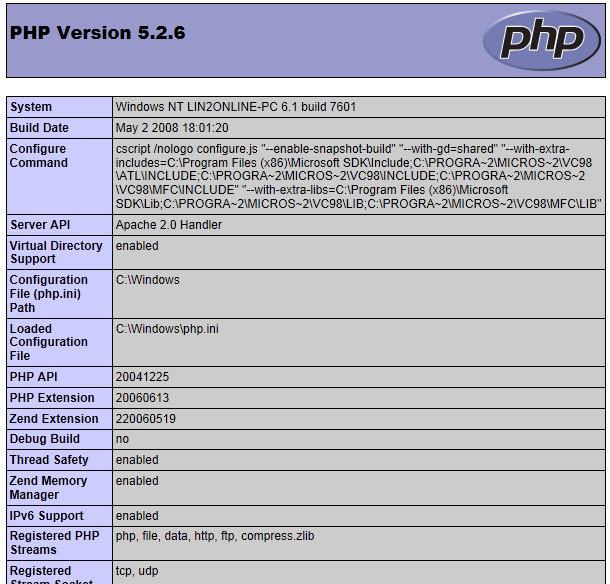The width and height of the screenshot is (610, 584).
Task: Click the 'Thread Safety' label
Action: point(49,460)
